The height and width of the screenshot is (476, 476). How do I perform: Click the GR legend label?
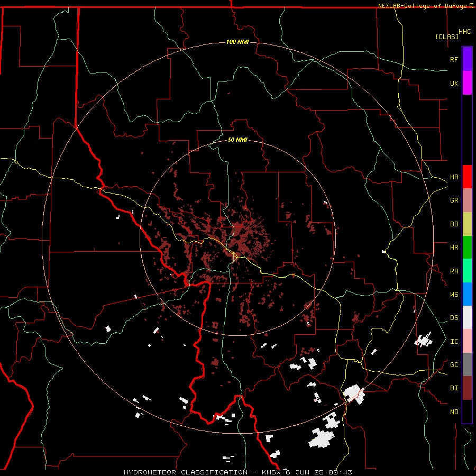point(454,200)
